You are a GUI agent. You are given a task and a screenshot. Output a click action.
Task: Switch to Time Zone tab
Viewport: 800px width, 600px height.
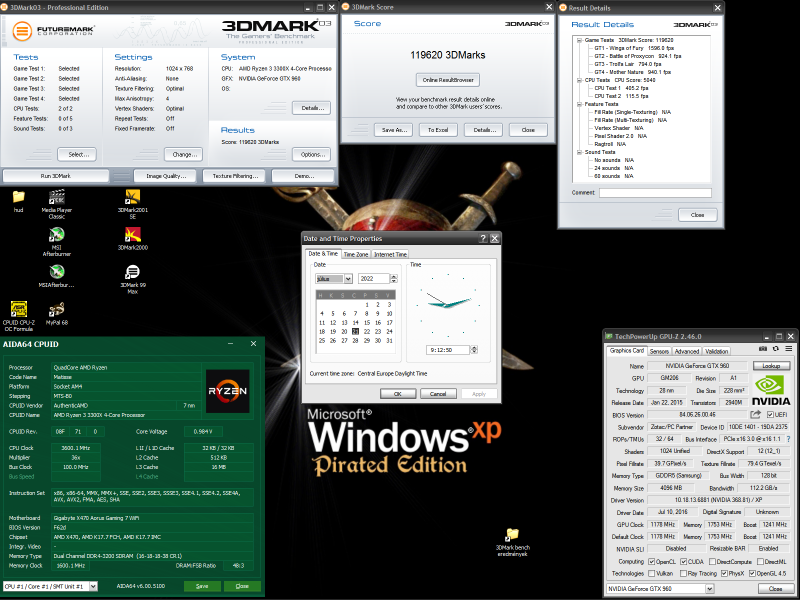356,254
